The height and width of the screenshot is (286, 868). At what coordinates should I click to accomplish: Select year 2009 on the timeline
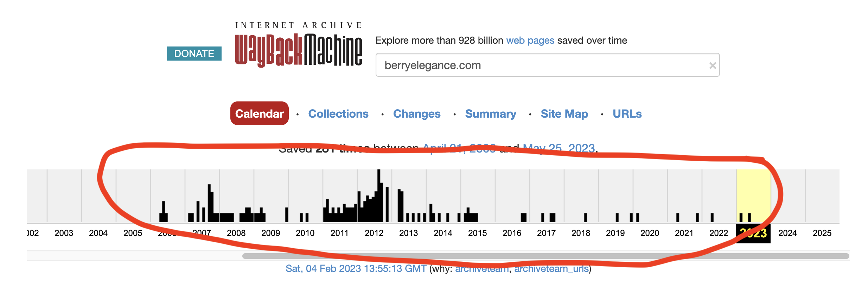(x=271, y=233)
